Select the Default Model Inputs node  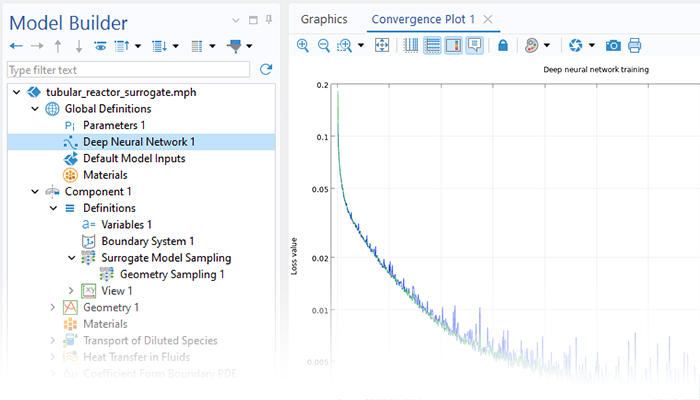(134, 158)
